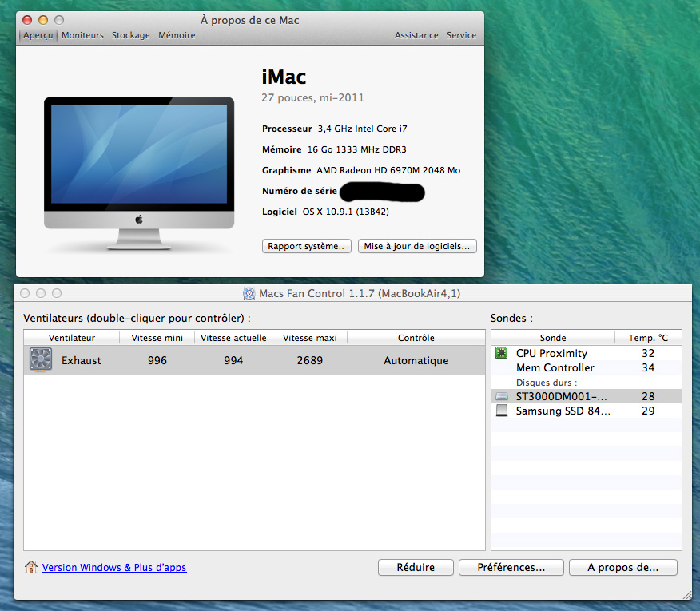The width and height of the screenshot is (700, 611).
Task: Sort by the Vitesse mini column header
Action: click(157, 338)
